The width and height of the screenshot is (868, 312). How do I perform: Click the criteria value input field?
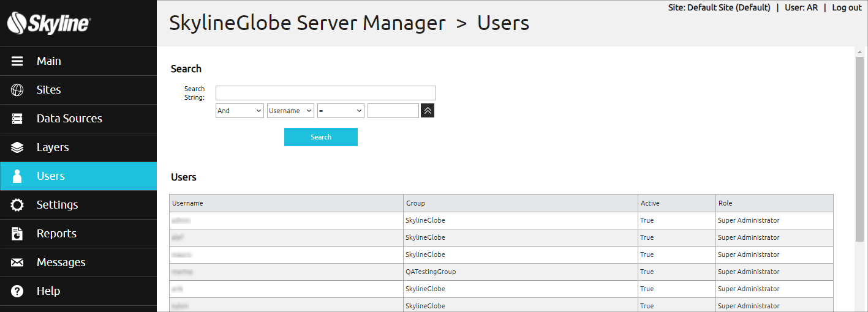[x=393, y=111]
